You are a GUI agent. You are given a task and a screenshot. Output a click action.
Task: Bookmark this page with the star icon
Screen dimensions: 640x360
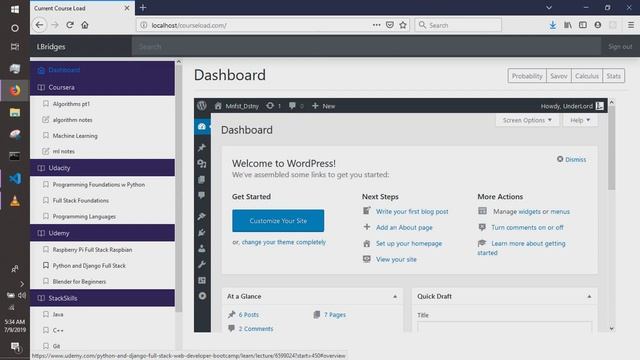403,25
